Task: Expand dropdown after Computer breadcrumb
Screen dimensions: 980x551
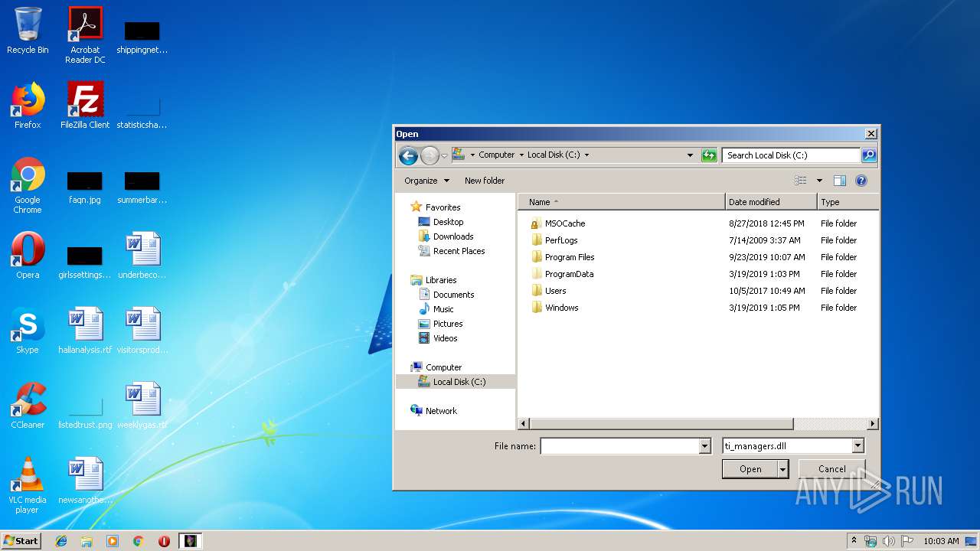Action: click(x=521, y=155)
